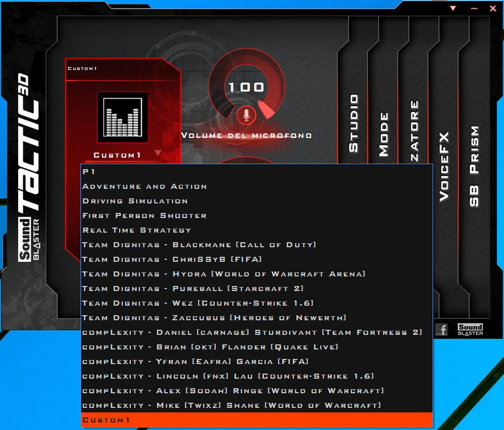Screen dimensions: 504x430
Task: Pick compLexity Yfran Garcia FIFA profile
Action: tap(257, 362)
